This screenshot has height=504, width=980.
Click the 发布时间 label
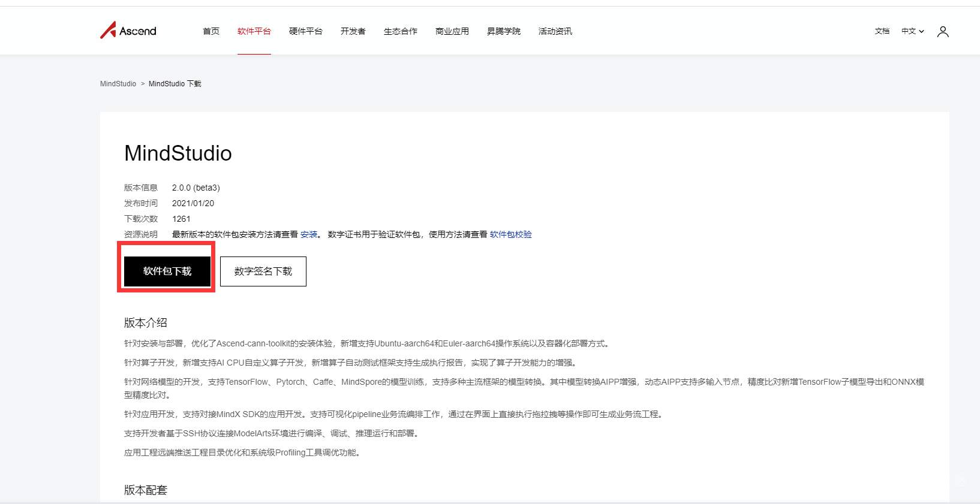point(141,203)
